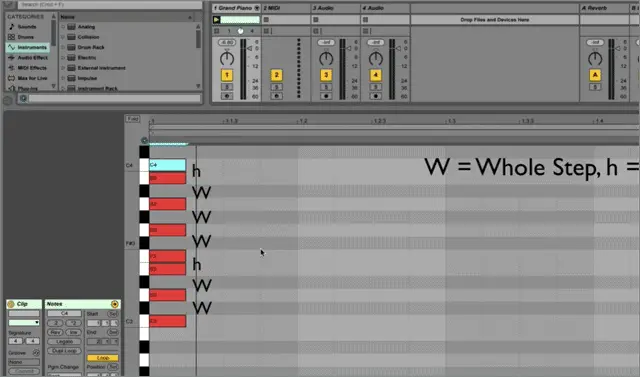Image resolution: width=640 pixels, height=377 pixels.
Task: Click the Collision instrument device icon
Action: pos(71,37)
